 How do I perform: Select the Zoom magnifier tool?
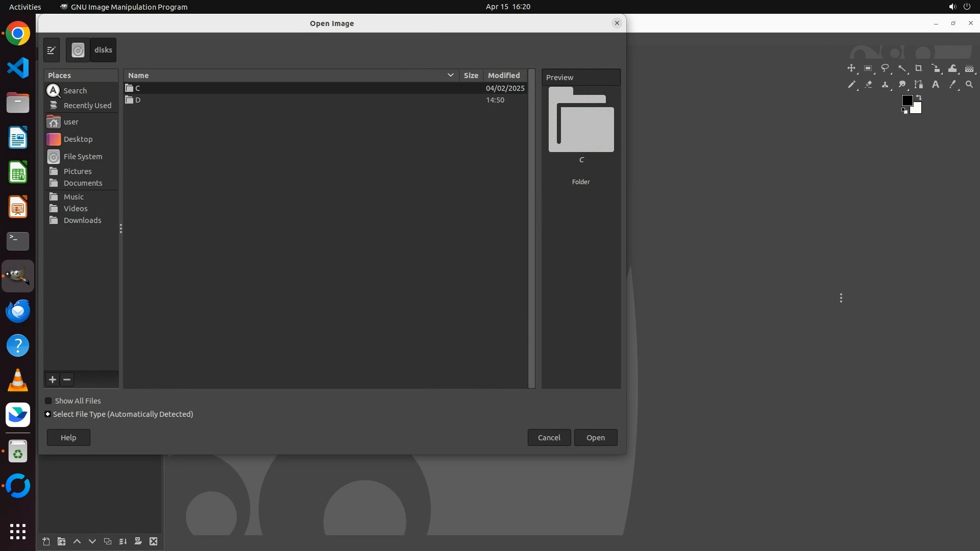(x=969, y=85)
